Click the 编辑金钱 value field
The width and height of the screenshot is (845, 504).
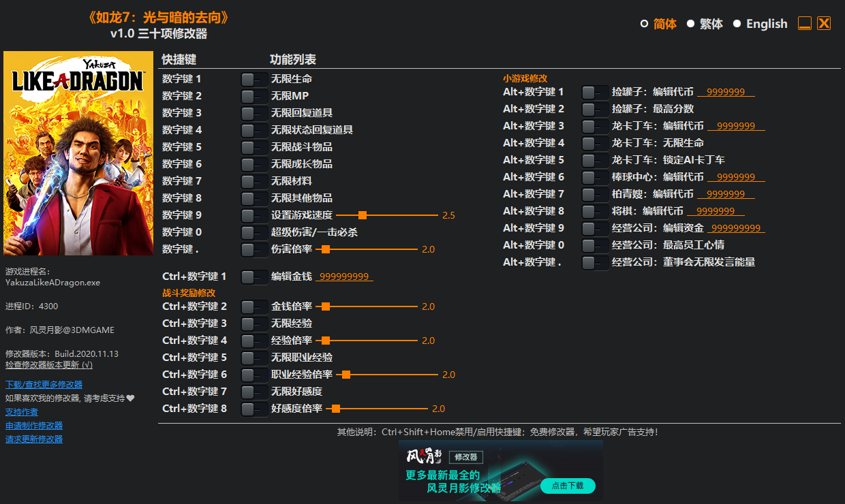click(344, 276)
